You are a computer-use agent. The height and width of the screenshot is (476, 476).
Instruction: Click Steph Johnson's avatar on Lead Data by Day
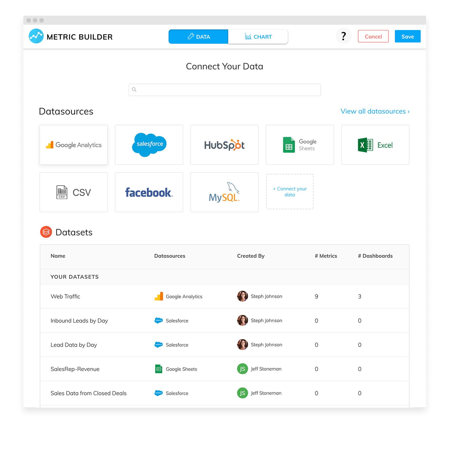(x=243, y=345)
